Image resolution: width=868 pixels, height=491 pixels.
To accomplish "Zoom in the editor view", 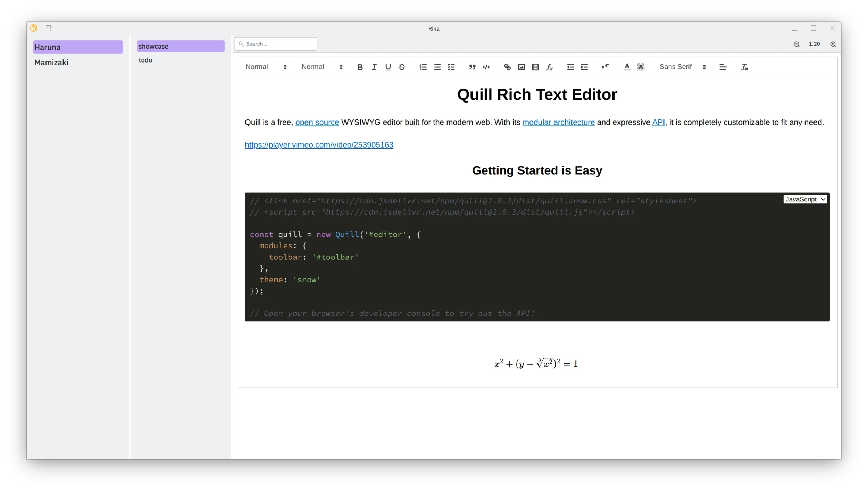I will [833, 44].
